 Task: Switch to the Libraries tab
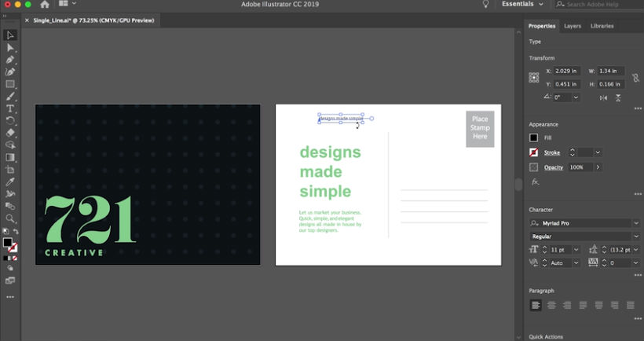point(602,26)
